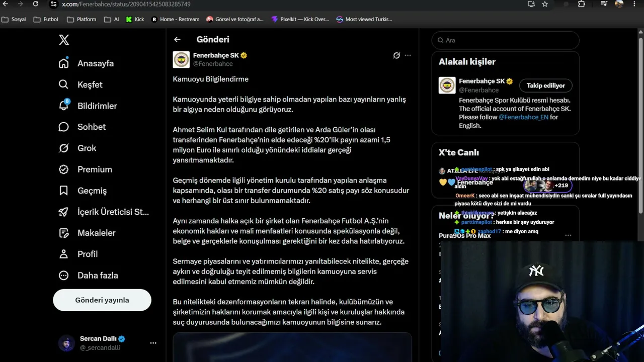Viewport: 644px width, 362px height.
Task: Expand the Platform bookmarks folder
Action: tap(82, 20)
